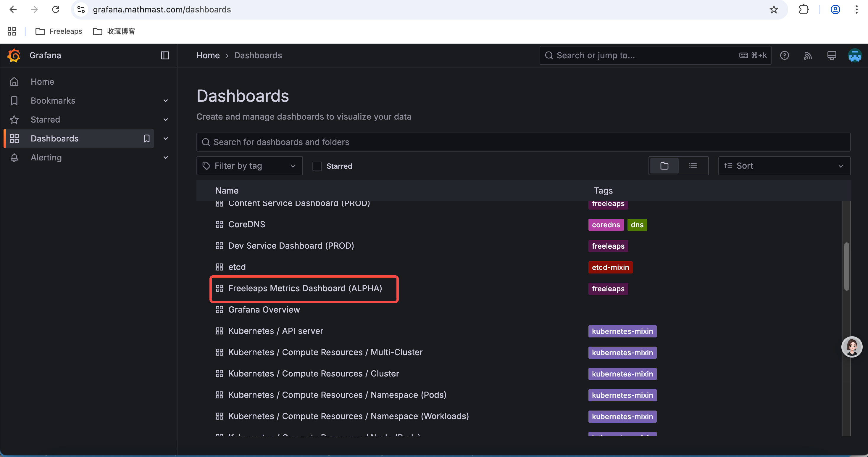Click the Grafana logo icon
The image size is (868, 457).
(14, 55)
